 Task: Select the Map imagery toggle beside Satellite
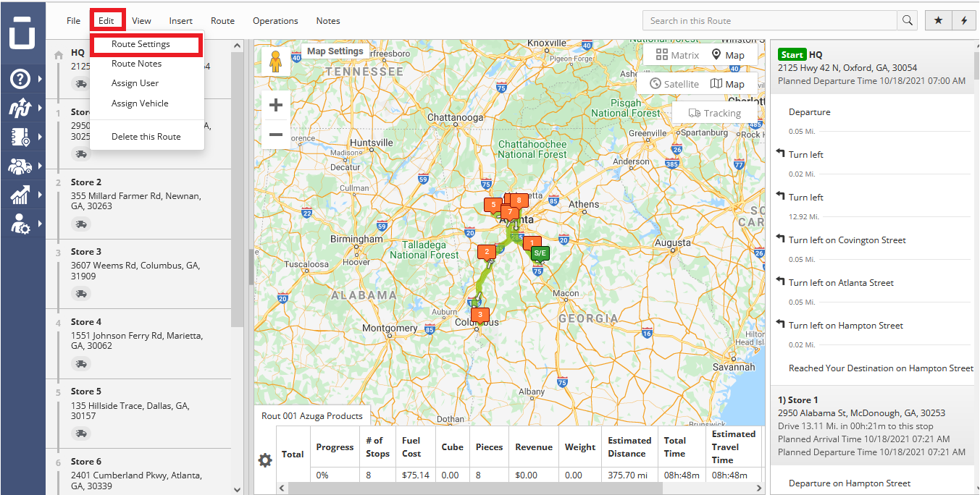pos(728,84)
